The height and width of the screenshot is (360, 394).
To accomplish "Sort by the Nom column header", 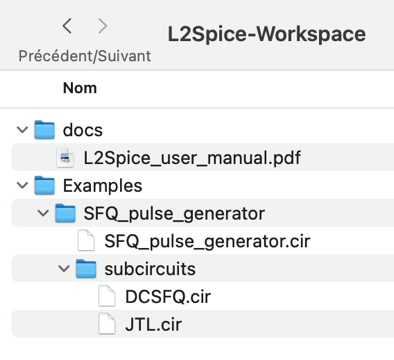I will (x=80, y=88).
